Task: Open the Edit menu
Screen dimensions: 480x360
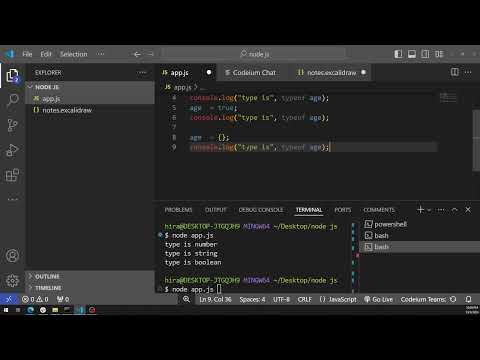Action: [46, 54]
